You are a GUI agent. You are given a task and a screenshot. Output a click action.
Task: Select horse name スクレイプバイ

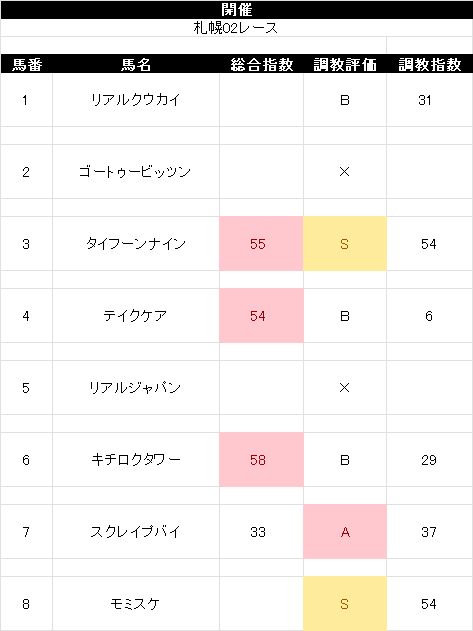pyautogui.click(x=135, y=532)
